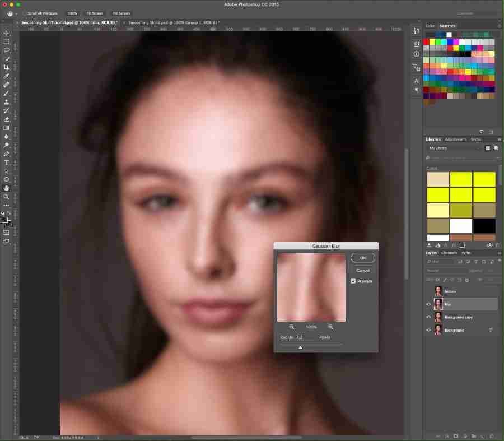Switch Libraries to list view
Screen dimensions: 504x441
496,148
